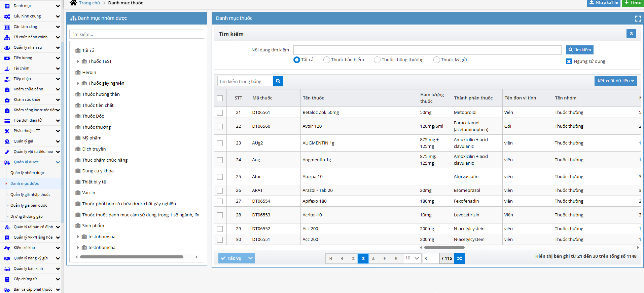Click the Quản lý tài sản cố định icon
The height and width of the screenshot is (293, 644).
[x=7, y=227]
